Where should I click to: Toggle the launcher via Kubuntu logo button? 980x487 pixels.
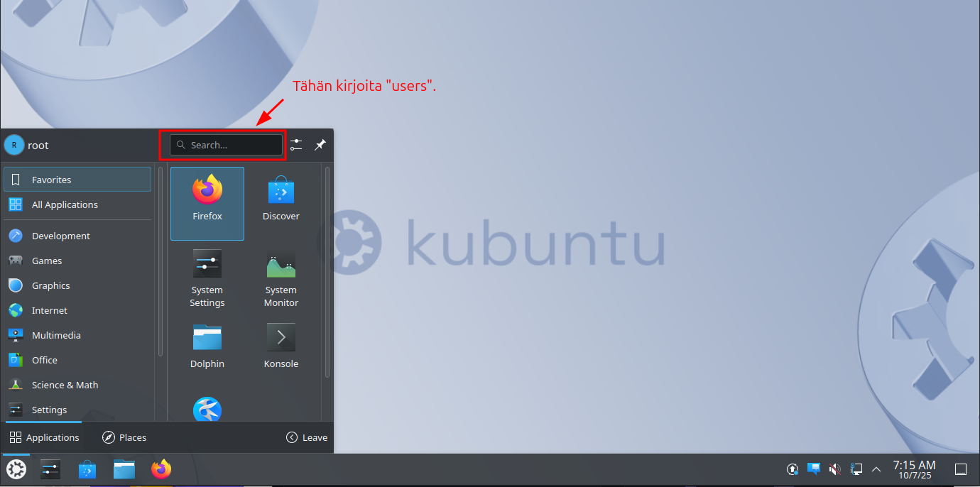16,469
